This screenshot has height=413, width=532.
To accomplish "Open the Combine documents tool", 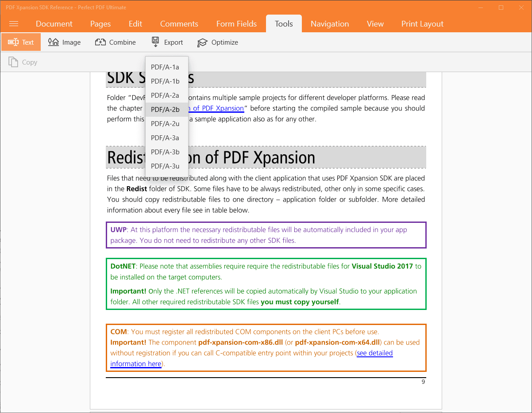I will (x=116, y=42).
